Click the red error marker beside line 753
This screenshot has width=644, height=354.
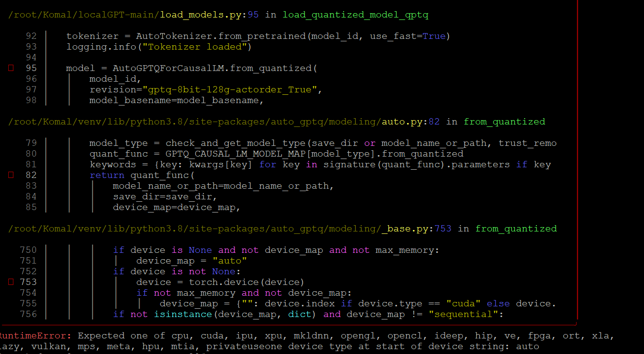[10, 282]
